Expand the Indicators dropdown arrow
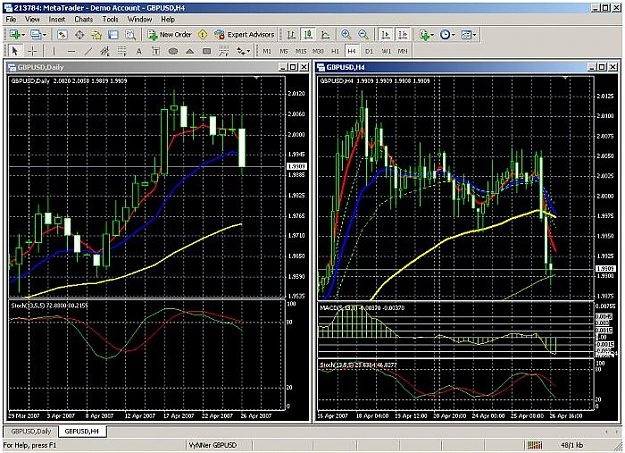 [x=432, y=35]
